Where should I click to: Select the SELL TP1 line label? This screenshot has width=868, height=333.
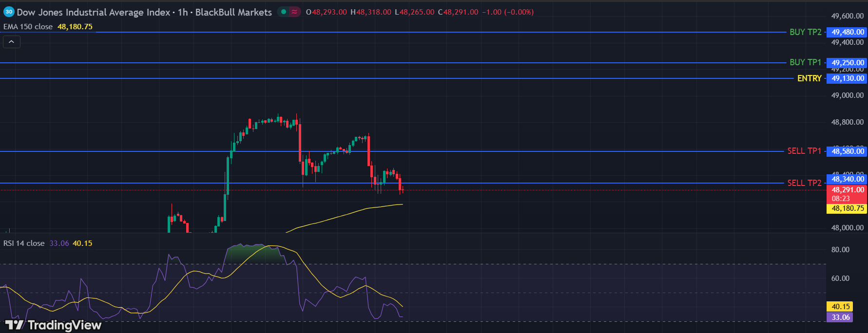pos(804,151)
